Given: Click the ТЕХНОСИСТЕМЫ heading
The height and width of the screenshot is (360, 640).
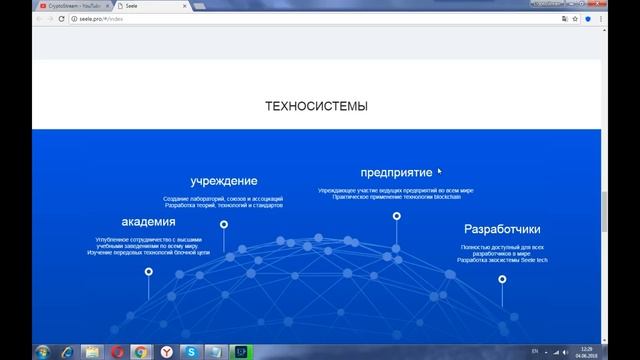Looking at the screenshot, I should point(316,106).
